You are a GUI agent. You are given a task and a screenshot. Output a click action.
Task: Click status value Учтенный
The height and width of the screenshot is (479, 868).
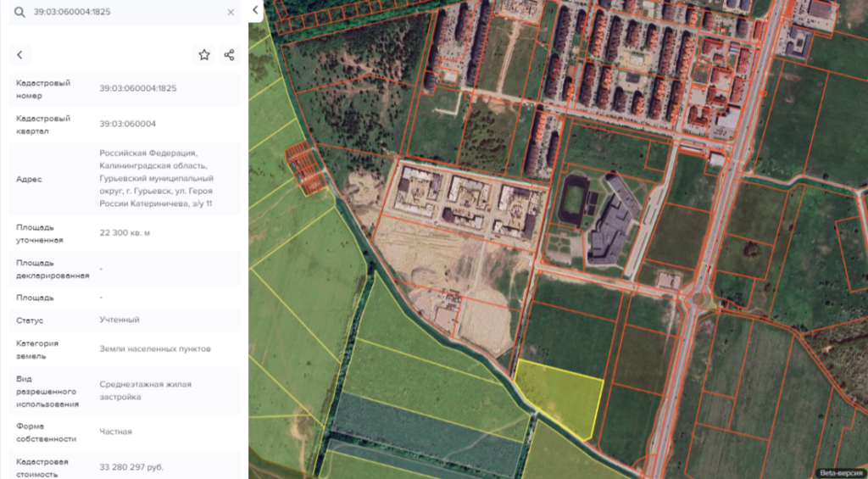coord(120,320)
